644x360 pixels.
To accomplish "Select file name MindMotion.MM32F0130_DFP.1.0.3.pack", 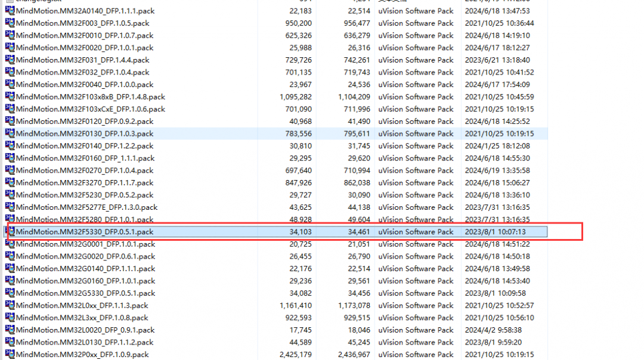I will 85,134.
